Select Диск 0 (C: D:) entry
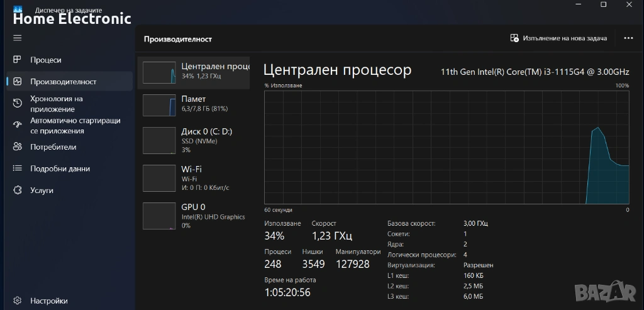Image resolution: width=644 pixels, height=310 pixels. (194, 140)
